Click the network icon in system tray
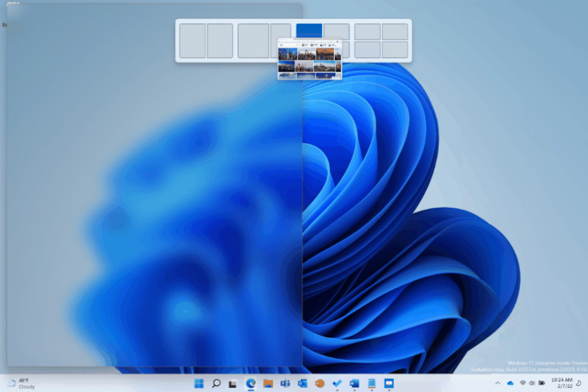 pos(523,383)
